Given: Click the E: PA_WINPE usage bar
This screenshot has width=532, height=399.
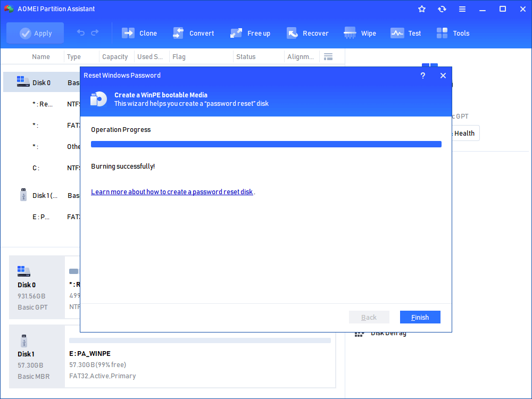Looking at the screenshot, I should 200,340.
